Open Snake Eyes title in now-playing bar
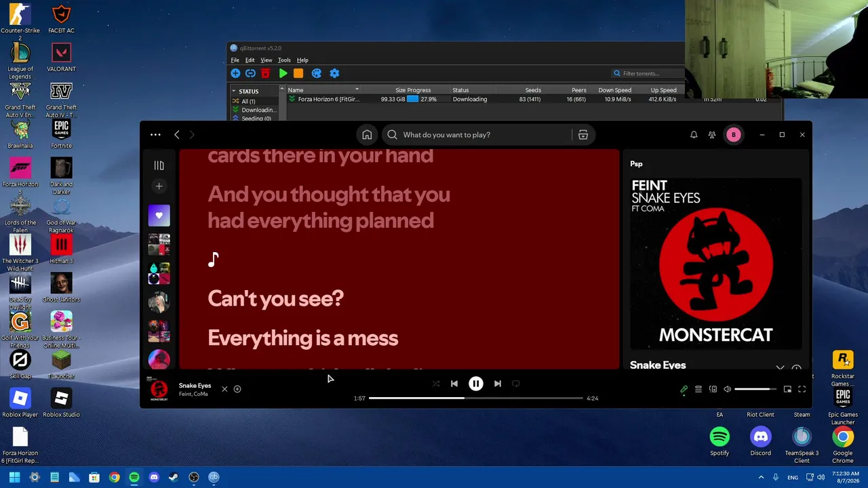The image size is (868, 488). click(195, 386)
